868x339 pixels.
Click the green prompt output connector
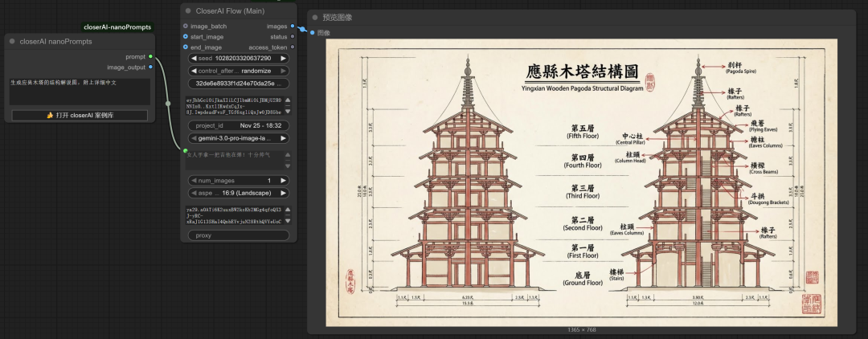[150, 57]
